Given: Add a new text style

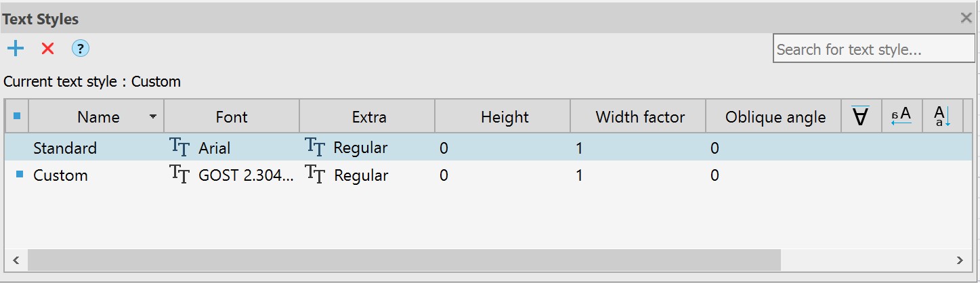Looking at the screenshot, I should pos(15,49).
